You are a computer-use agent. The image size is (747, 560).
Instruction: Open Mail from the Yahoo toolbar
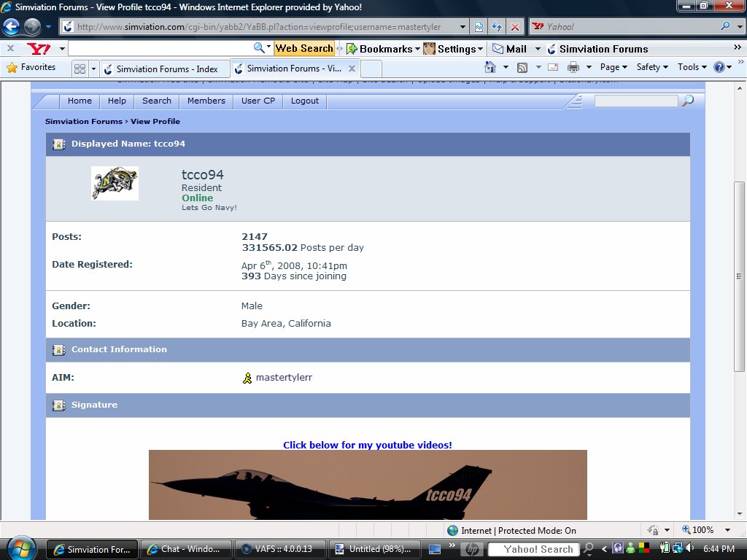tap(509, 49)
